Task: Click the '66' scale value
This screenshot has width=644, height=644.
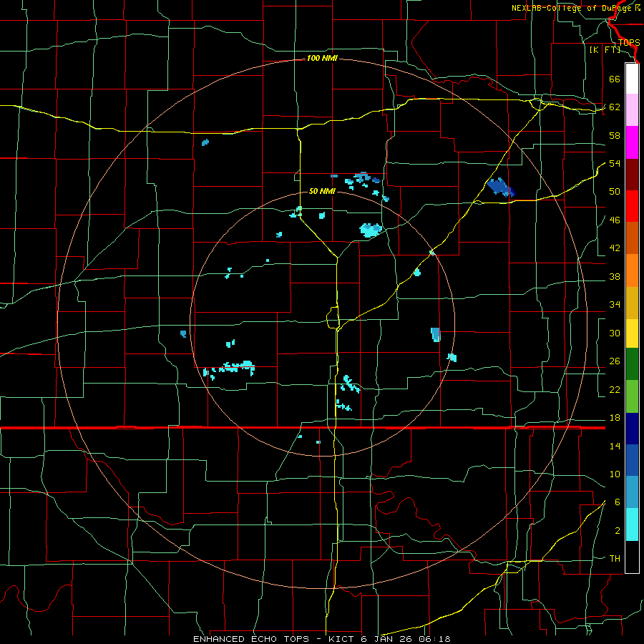Action: [615, 79]
